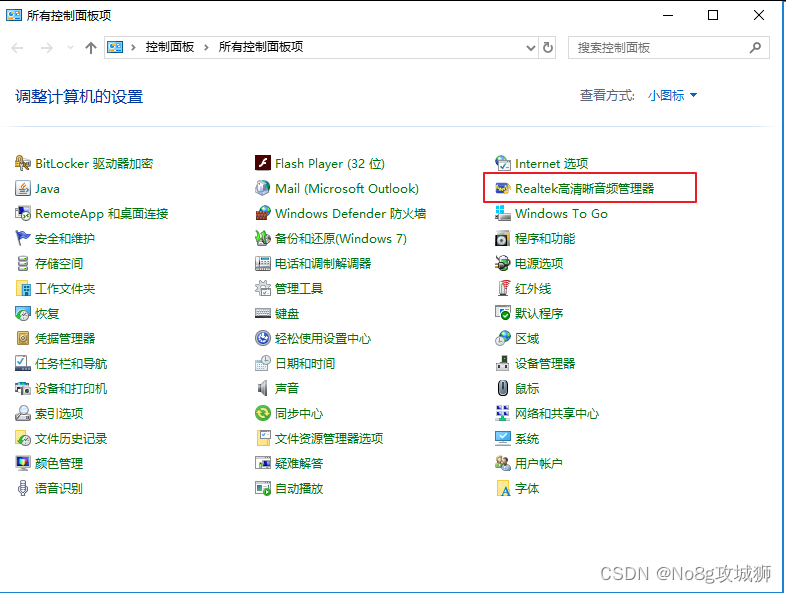Click the 管理工具 gear icon
The width and height of the screenshot is (786, 593).
click(263, 289)
